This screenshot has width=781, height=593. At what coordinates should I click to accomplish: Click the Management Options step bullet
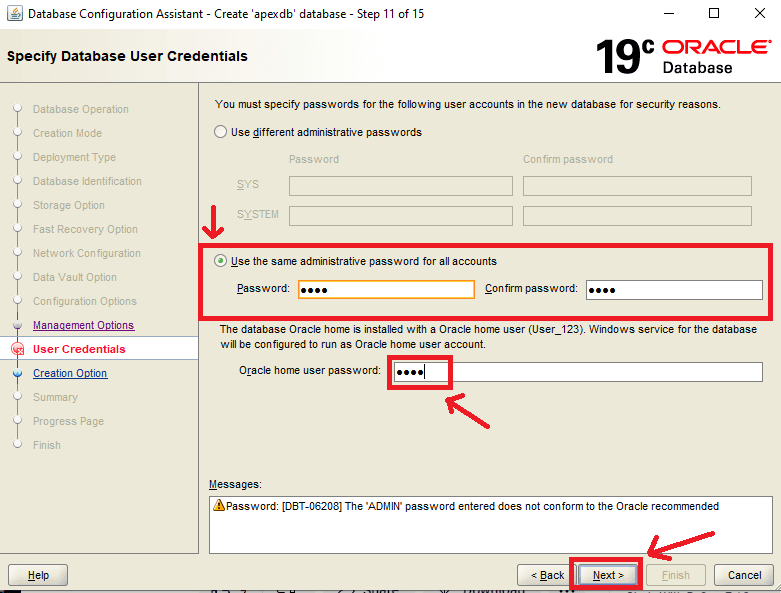(x=17, y=326)
